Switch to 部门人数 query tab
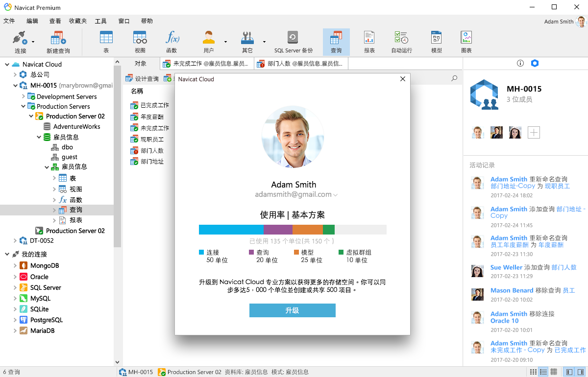Image resolution: width=588 pixels, height=377 pixels. pos(301,64)
